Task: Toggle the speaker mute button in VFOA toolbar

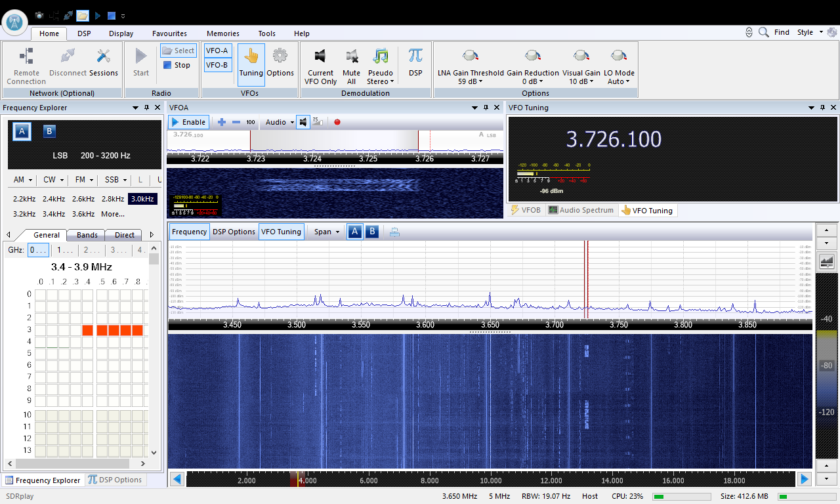Action: pos(303,122)
